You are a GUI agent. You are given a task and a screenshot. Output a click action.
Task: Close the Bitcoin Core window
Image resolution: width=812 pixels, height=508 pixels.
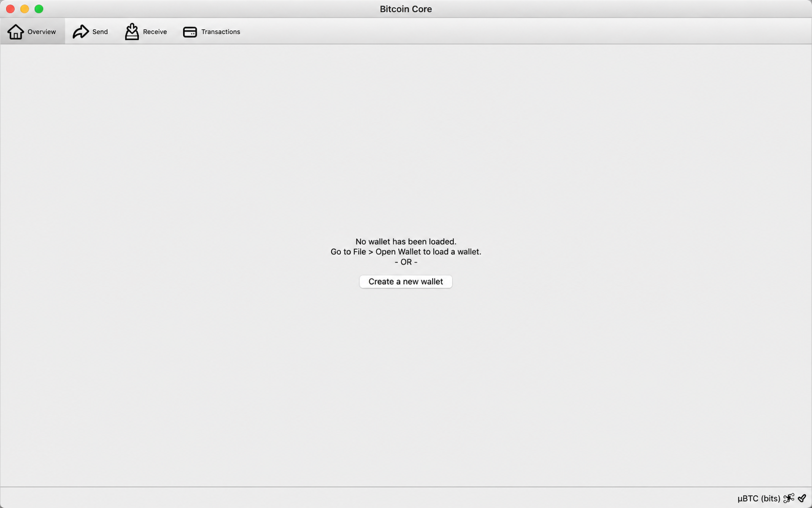point(10,9)
